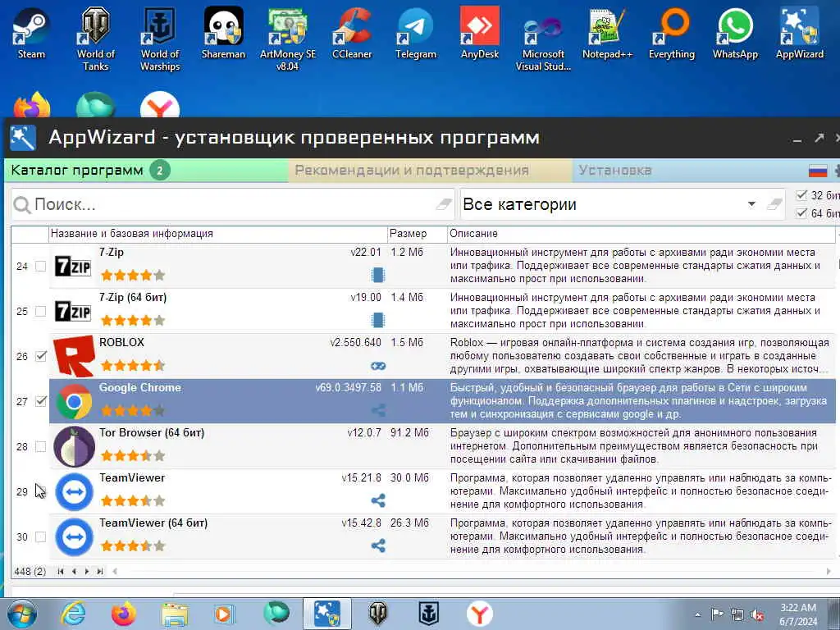Go to previous page of list
The image size is (840, 630).
point(74,572)
